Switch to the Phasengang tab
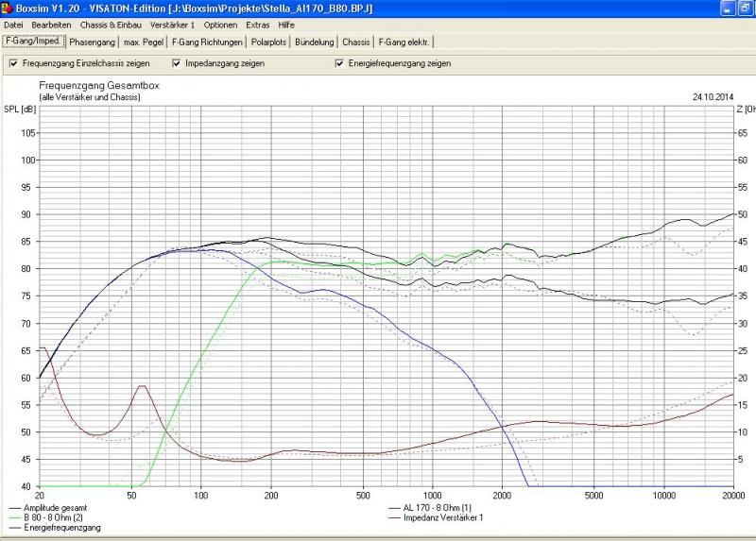The height and width of the screenshot is (541, 756). tap(92, 42)
